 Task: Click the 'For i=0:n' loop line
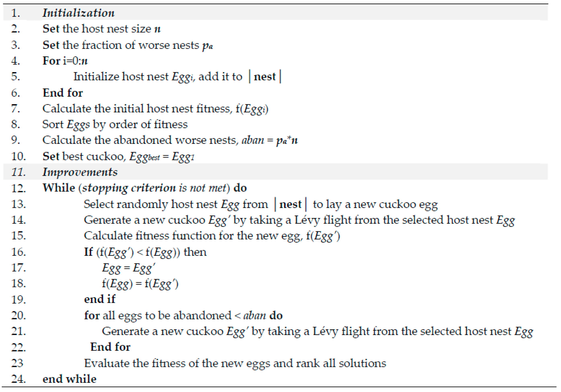coord(65,61)
